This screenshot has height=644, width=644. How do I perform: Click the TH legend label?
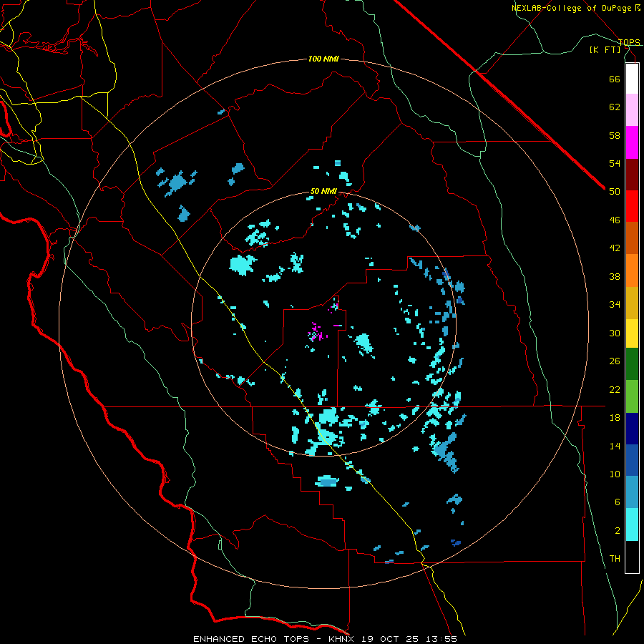[x=615, y=559]
